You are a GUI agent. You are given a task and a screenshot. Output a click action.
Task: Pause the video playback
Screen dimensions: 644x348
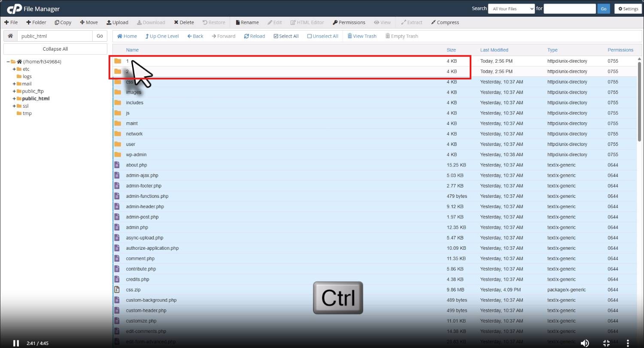16,343
